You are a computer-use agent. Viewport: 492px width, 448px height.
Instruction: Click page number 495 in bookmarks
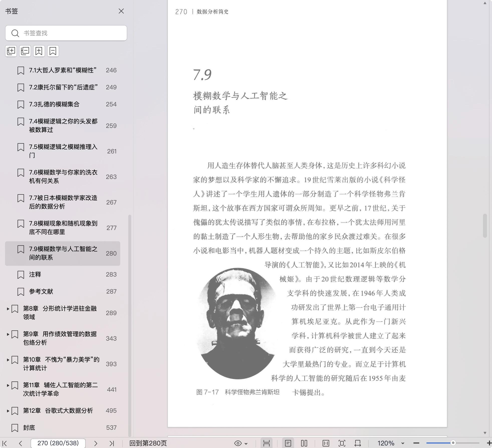tap(111, 411)
